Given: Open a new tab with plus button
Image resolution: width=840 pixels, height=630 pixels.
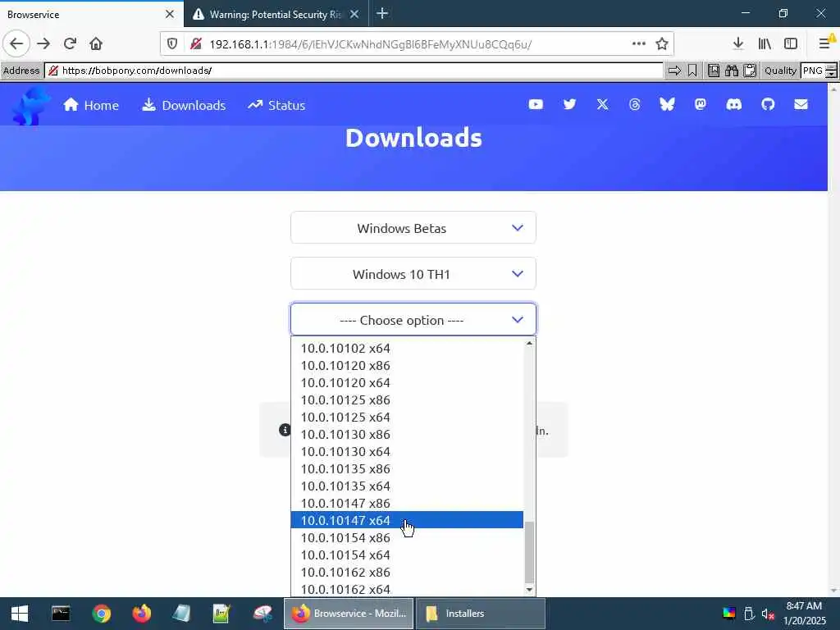Looking at the screenshot, I should (382, 13).
